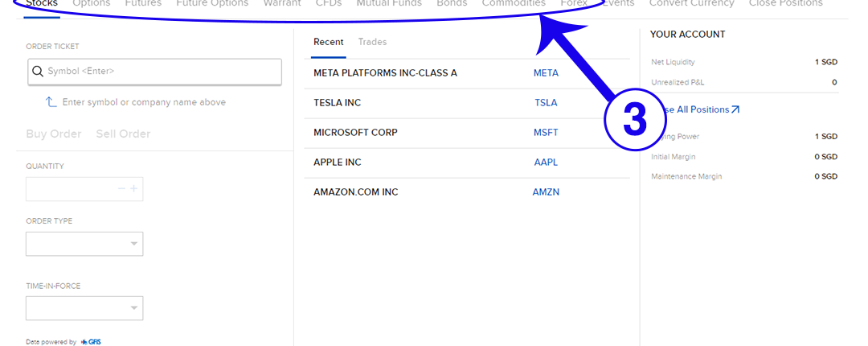Select the MSFT ticker symbol
868x346 pixels.
(x=546, y=133)
